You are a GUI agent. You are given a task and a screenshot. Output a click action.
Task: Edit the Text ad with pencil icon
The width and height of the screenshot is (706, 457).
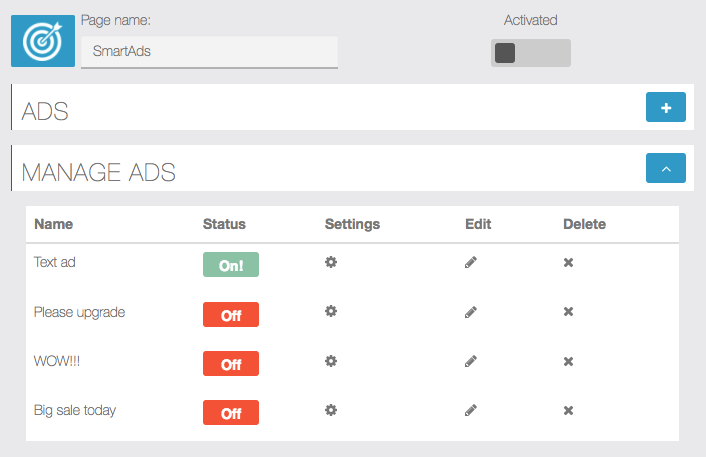tap(471, 262)
